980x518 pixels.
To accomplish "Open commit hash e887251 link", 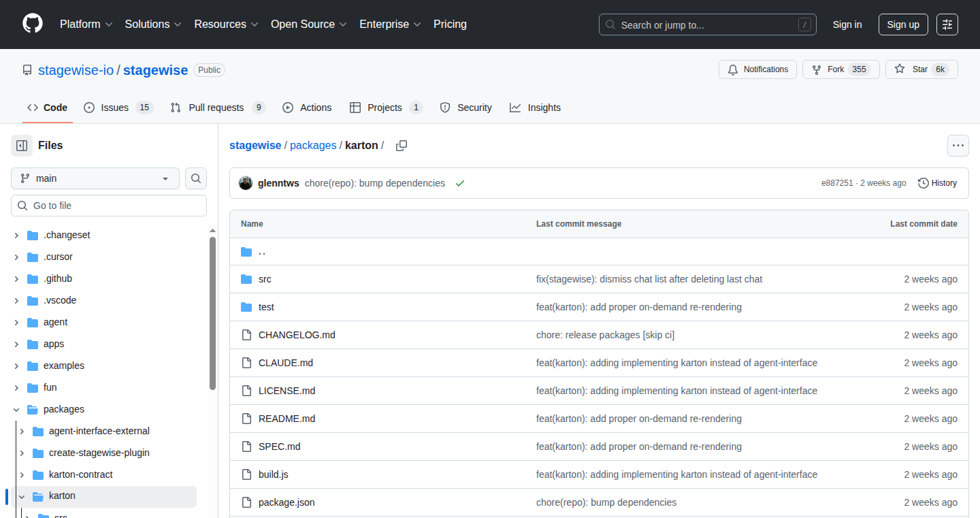I will [837, 183].
